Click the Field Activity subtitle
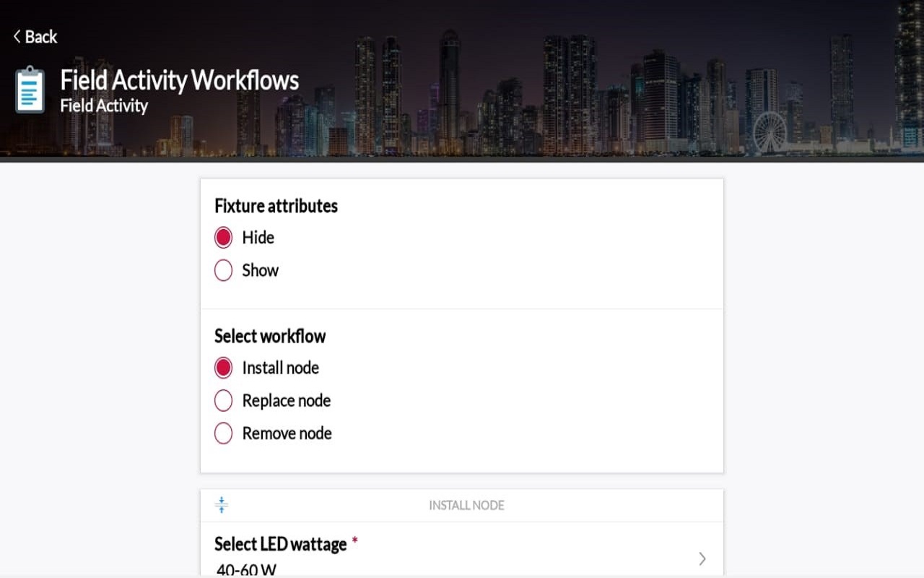The height and width of the screenshot is (578, 924). pos(104,106)
